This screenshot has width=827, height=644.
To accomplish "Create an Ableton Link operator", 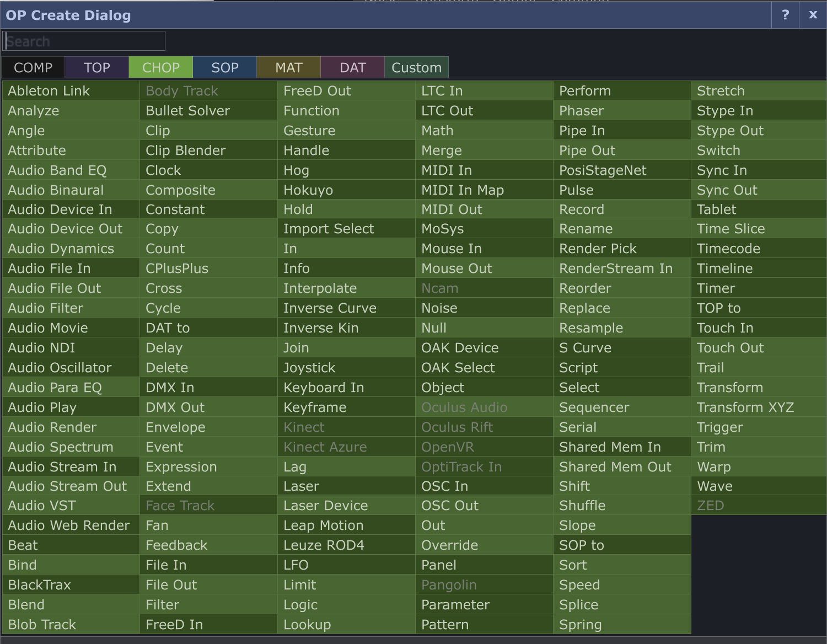I will pos(71,91).
